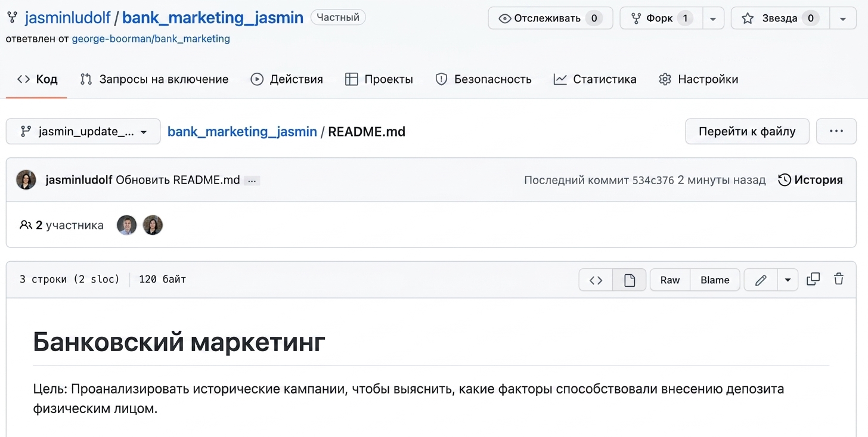Open the Проекты tab
868x437 pixels.
379,79
